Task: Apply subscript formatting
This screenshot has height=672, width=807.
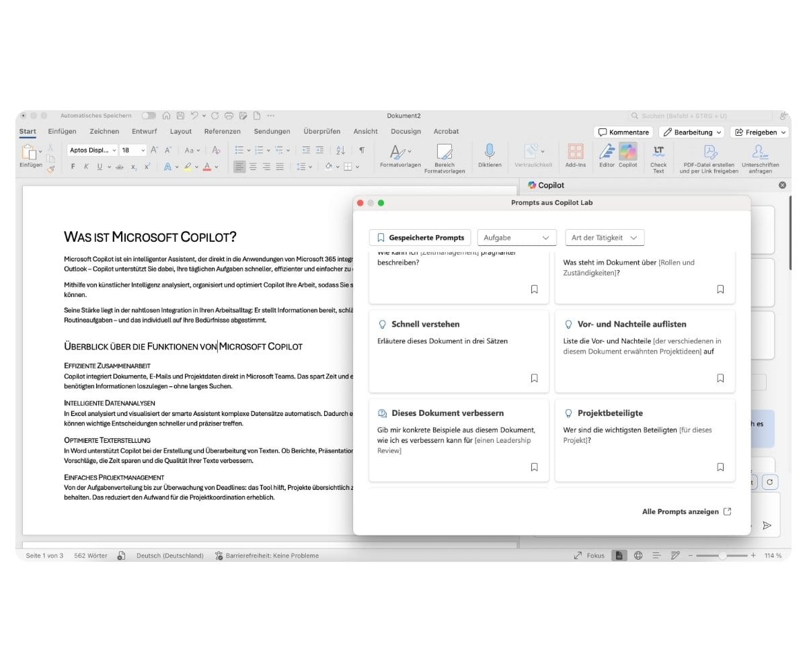Action: [134, 167]
